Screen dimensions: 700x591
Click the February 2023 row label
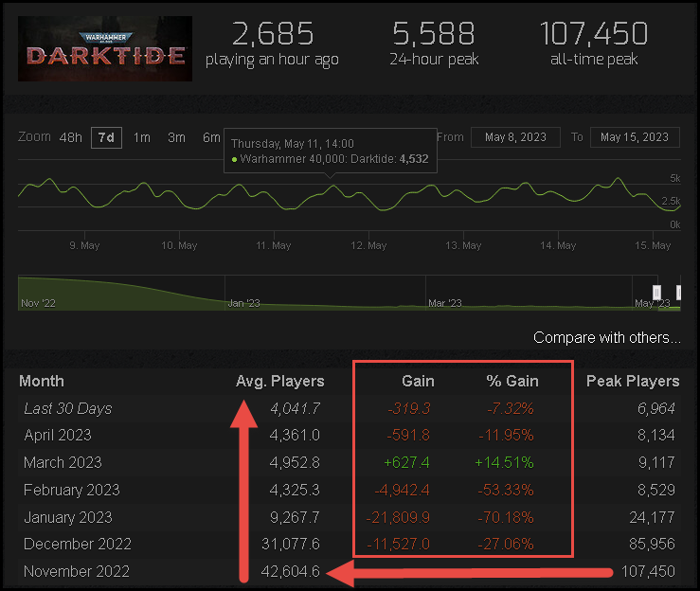(71, 490)
